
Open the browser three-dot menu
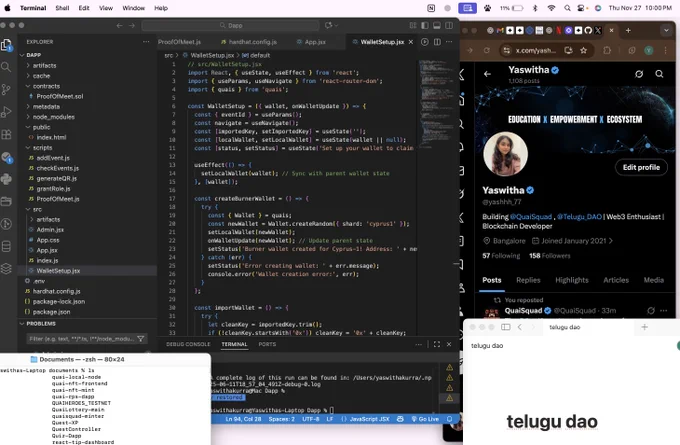tap(665, 50)
